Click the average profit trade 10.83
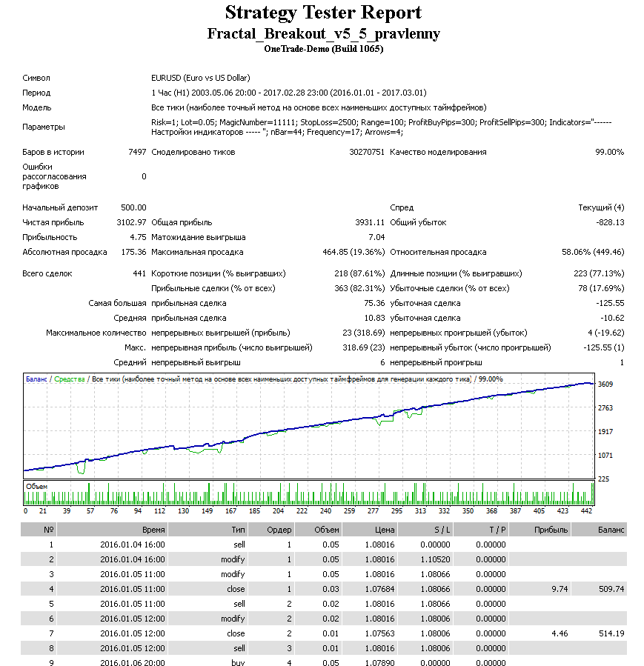Viewport: 644px width, 666px height. point(374,318)
